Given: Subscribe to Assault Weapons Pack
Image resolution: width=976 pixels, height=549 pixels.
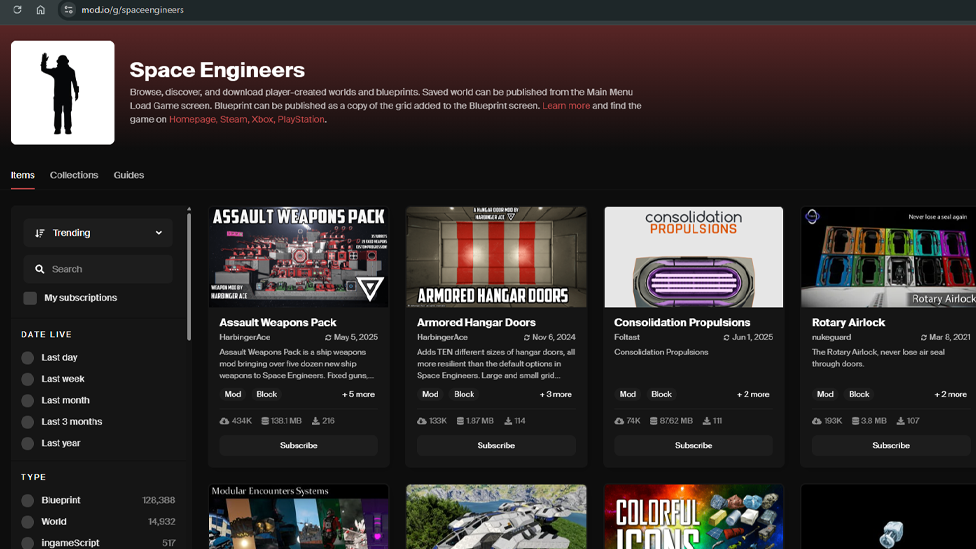Looking at the screenshot, I should pos(299,445).
